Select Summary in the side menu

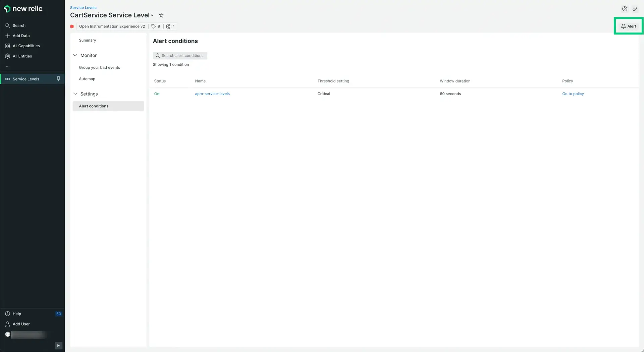point(87,40)
